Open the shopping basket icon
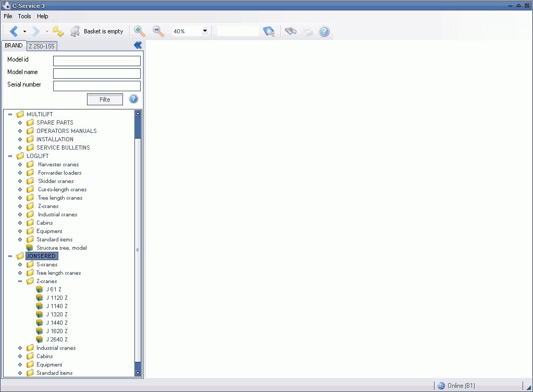The image size is (533, 392). pyautogui.click(x=75, y=31)
